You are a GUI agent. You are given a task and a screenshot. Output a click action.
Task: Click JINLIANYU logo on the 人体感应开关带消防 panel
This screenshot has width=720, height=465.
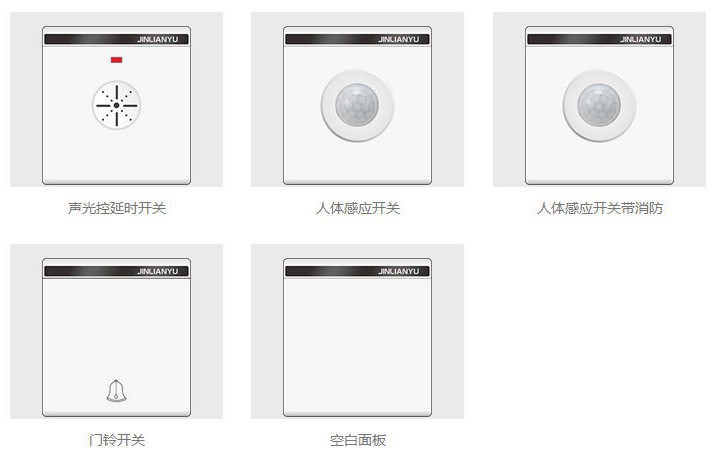click(641, 39)
